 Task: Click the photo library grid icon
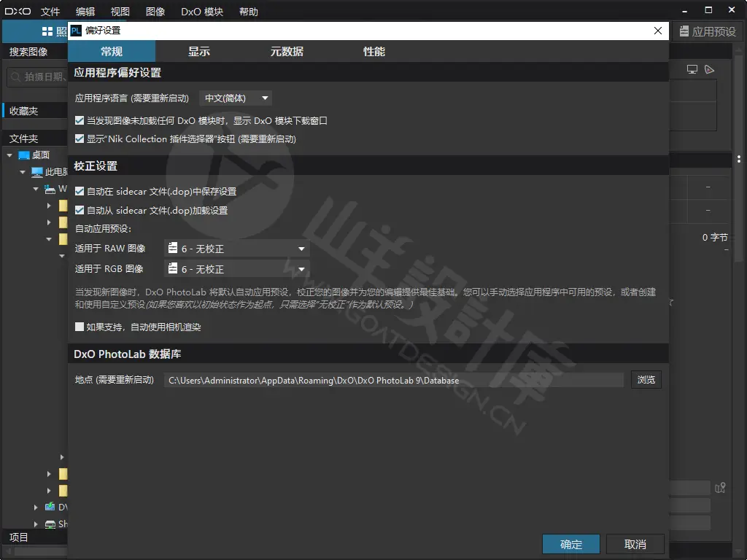pos(47,31)
